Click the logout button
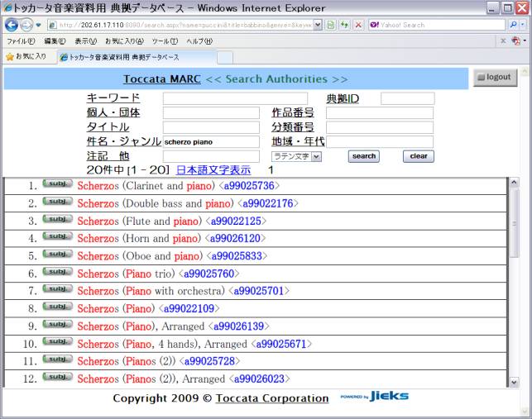 495,78
